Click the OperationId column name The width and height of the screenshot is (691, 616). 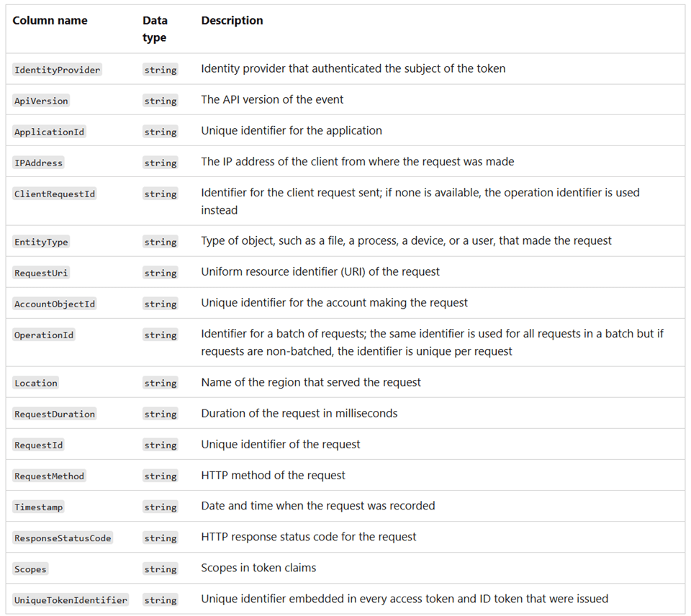[44, 335]
